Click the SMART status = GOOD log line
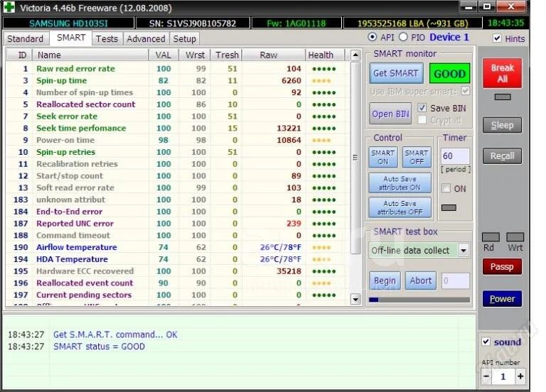 (x=99, y=347)
